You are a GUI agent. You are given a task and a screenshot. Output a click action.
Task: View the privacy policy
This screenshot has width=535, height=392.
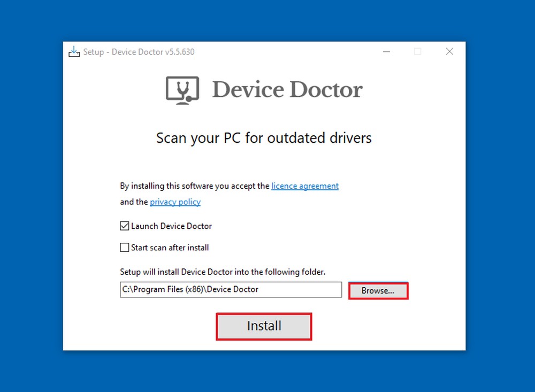(175, 202)
